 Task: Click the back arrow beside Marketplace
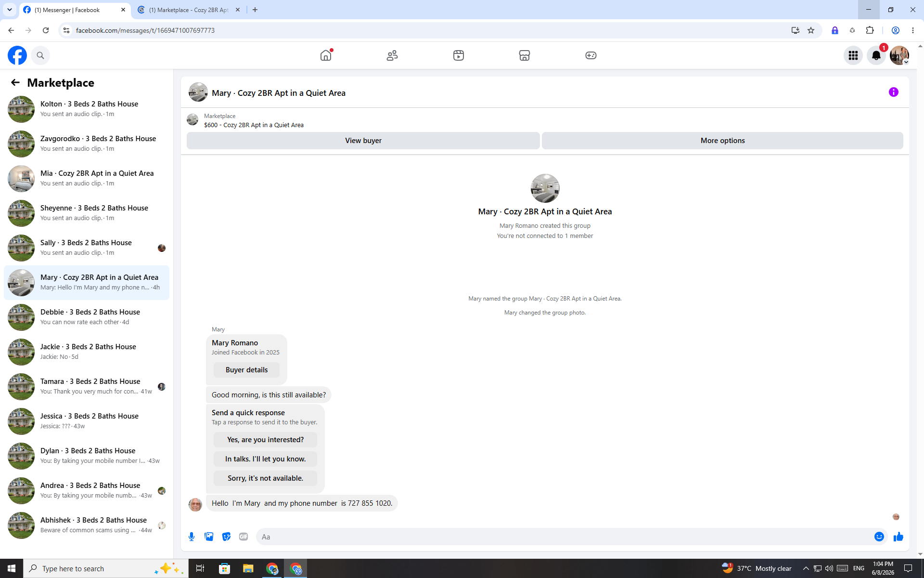15,83
